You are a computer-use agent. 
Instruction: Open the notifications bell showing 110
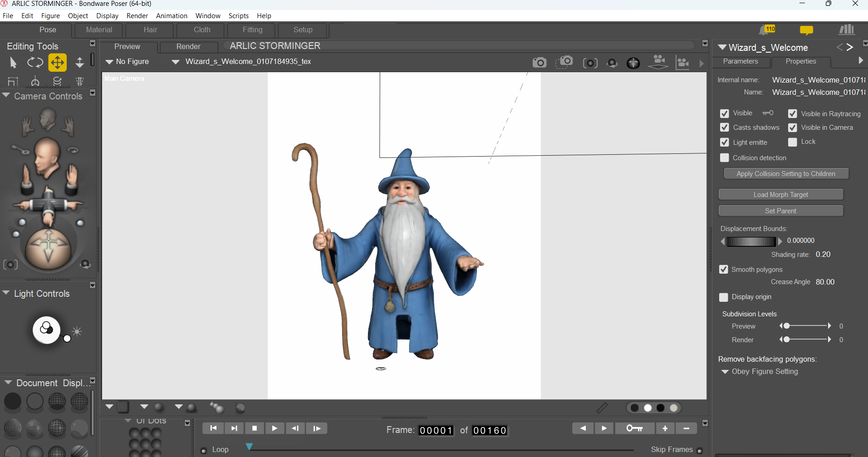pos(767,30)
